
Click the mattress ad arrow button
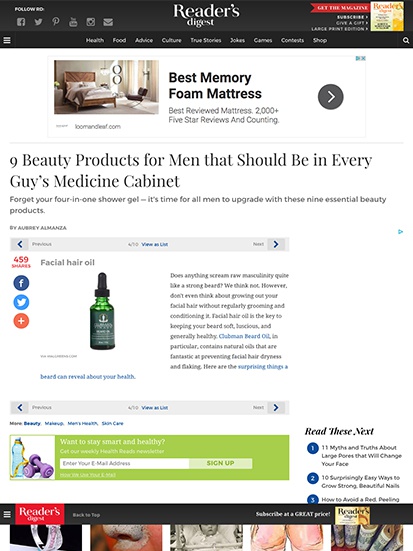pyautogui.click(x=331, y=97)
